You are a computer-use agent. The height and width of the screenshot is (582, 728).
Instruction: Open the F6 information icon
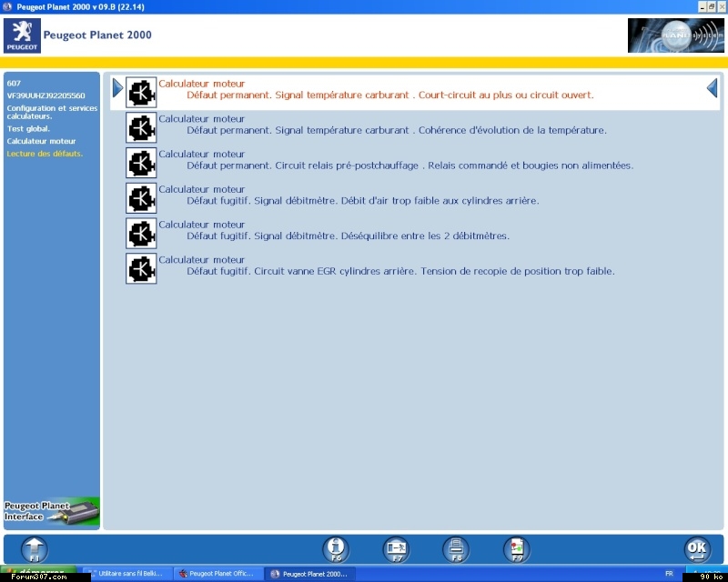(x=336, y=549)
